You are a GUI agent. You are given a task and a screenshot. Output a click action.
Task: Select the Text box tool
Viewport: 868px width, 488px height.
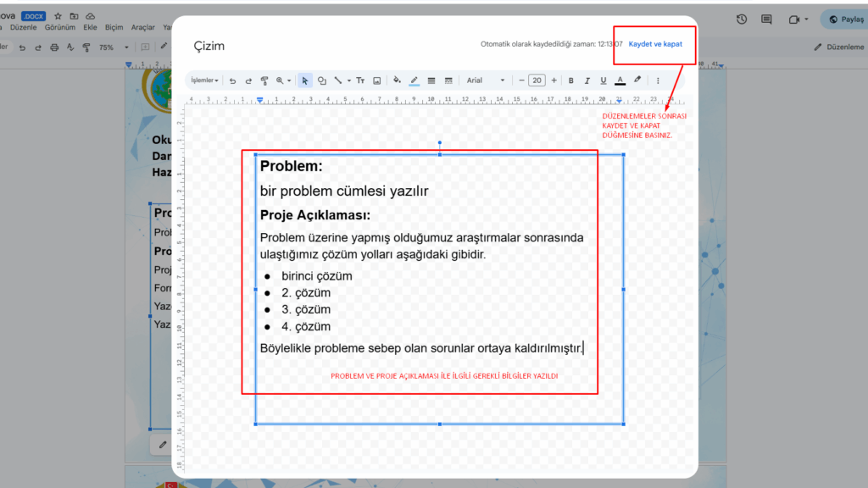[360, 80]
